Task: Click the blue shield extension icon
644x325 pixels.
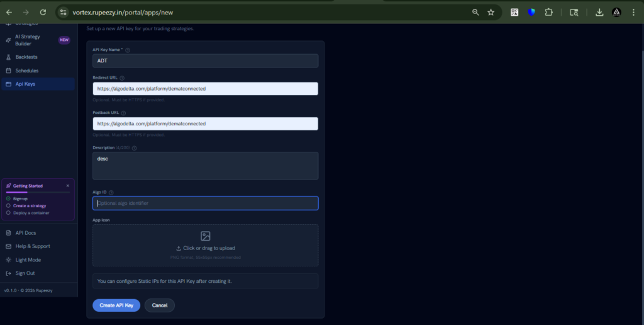Action: pyautogui.click(x=531, y=12)
